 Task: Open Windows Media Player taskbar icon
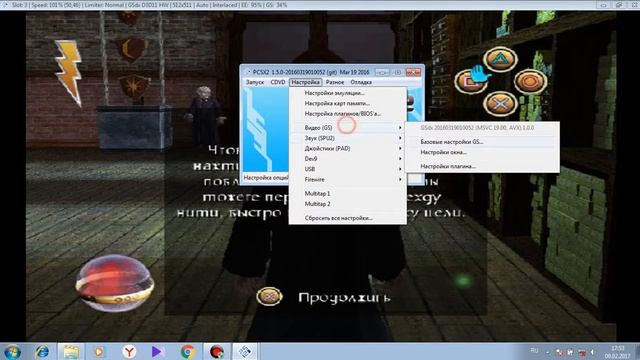click(99, 351)
